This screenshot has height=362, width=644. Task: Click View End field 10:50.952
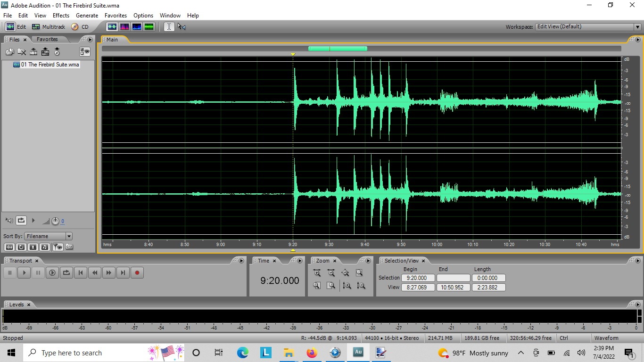pos(453,287)
